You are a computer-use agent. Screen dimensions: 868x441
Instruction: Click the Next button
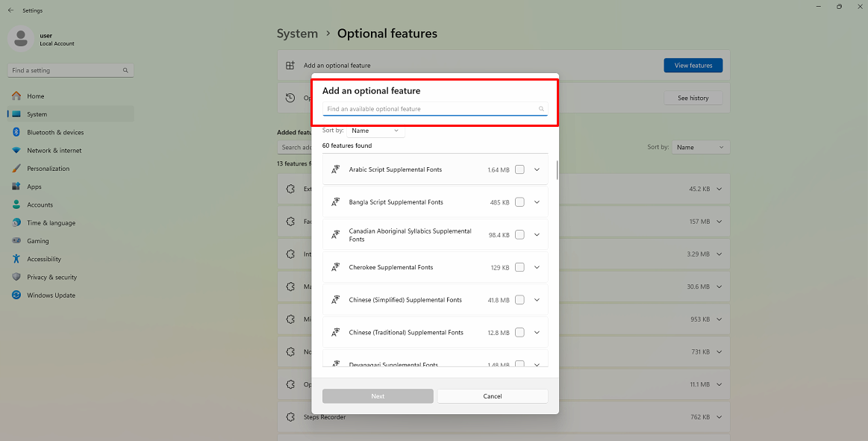[x=378, y=396]
